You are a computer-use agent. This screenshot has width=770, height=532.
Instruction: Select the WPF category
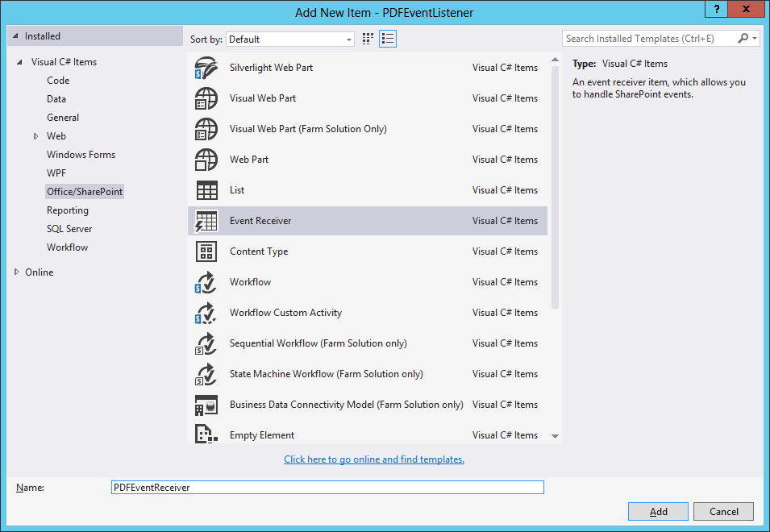[56, 173]
